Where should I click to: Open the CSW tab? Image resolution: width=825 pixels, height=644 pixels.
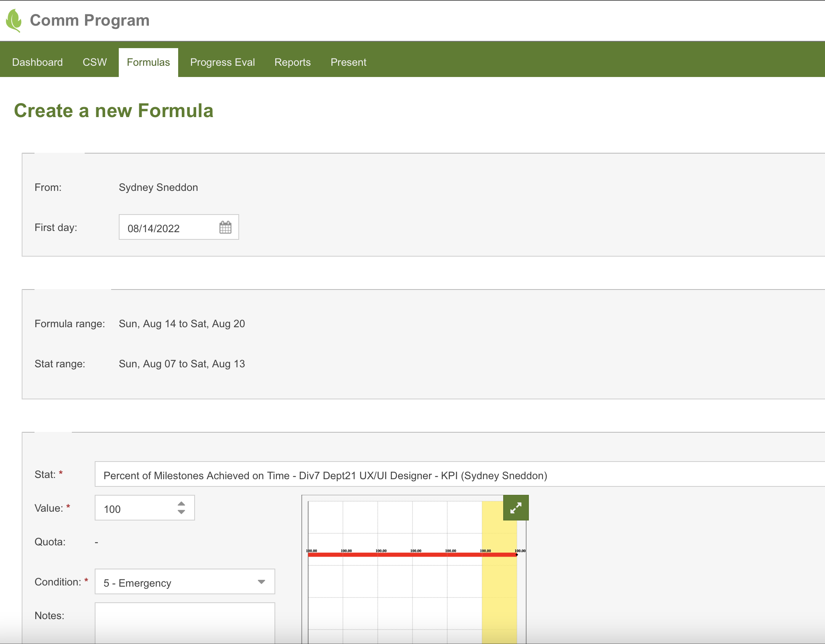point(95,62)
